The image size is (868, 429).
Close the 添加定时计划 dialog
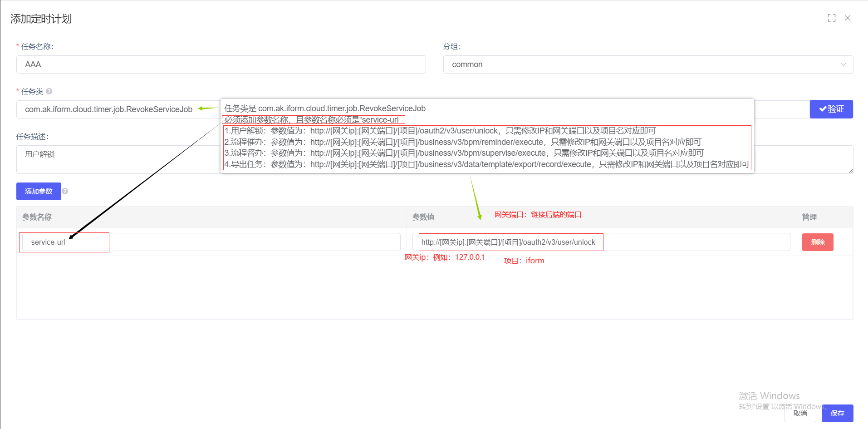(x=847, y=18)
